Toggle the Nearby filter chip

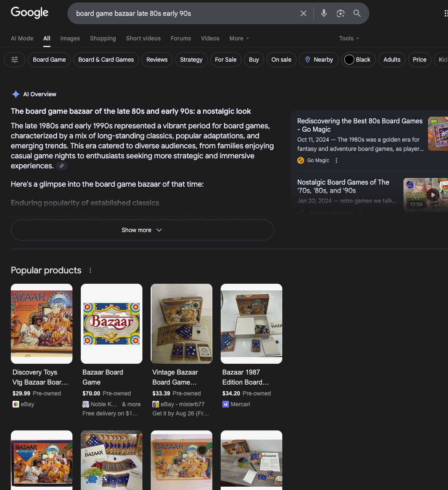[x=319, y=60]
